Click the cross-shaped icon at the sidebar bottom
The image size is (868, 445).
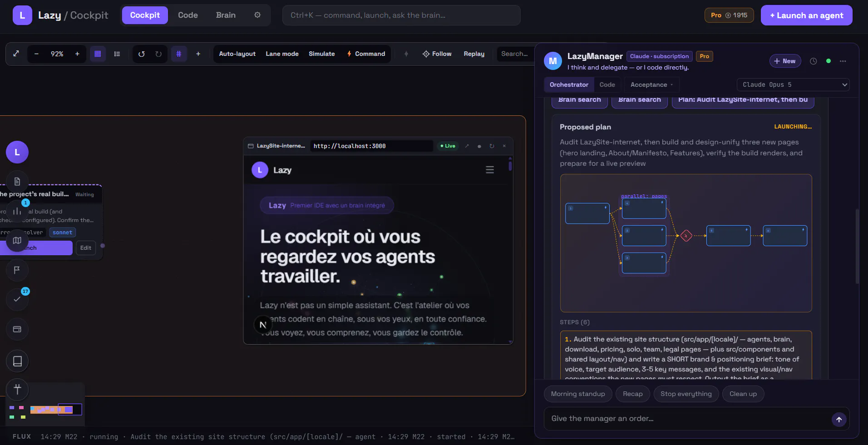(x=17, y=389)
